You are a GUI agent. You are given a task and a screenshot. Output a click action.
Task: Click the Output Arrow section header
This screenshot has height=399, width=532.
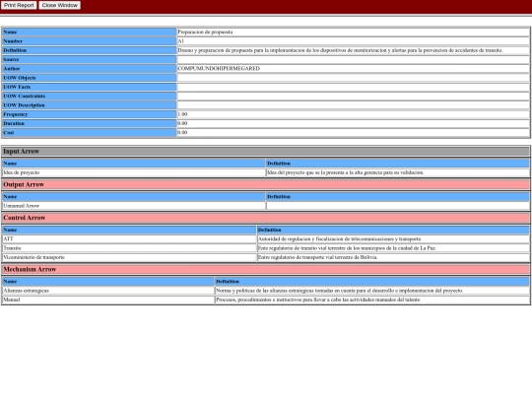point(266,184)
